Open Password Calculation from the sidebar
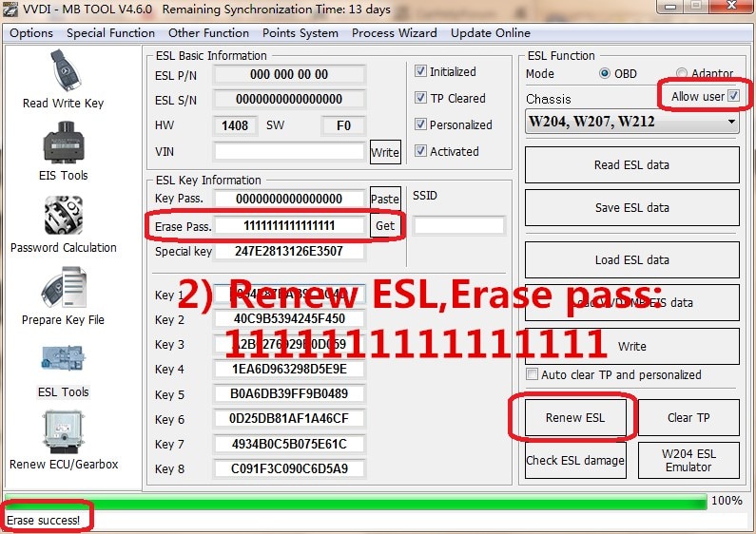 coord(63,223)
